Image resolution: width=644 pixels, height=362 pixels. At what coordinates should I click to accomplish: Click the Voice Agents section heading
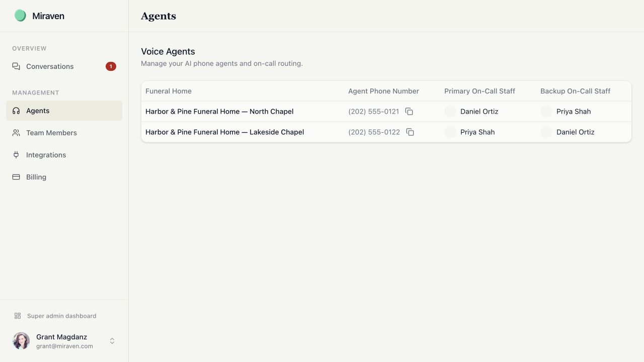168,51
